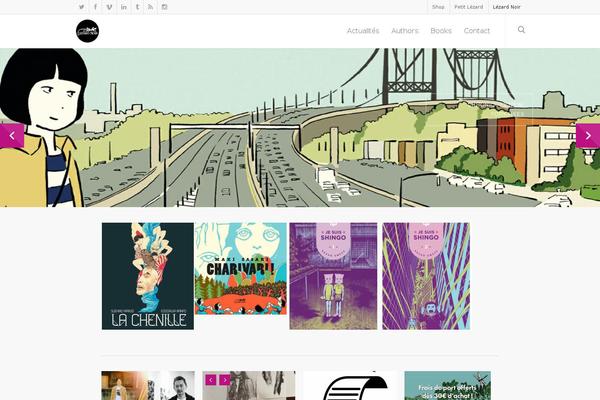Open the Shop link in top bar

coord(438,7)
